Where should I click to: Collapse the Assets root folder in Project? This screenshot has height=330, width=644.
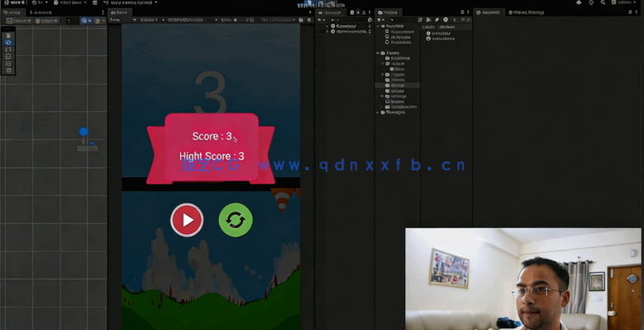[x=378, y=53]
